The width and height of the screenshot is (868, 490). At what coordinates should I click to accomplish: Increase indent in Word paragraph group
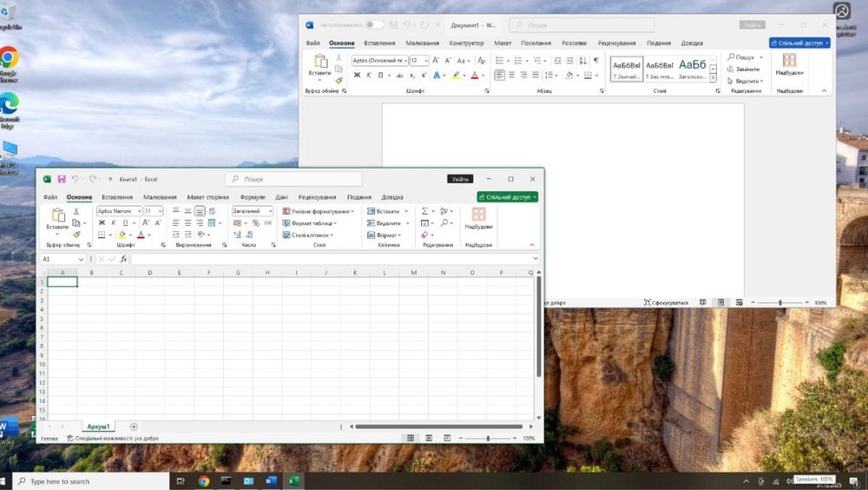569,61
